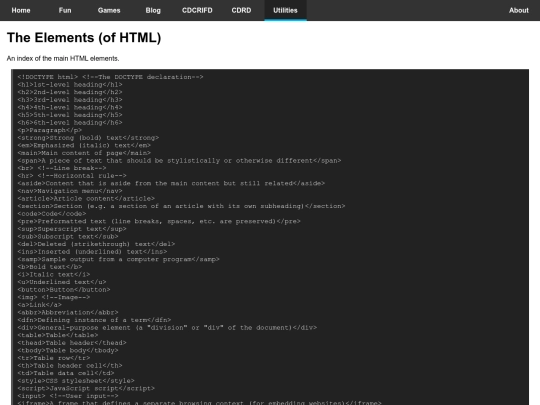Click the article content code line

pyautogui.click(x=86, y=198)
